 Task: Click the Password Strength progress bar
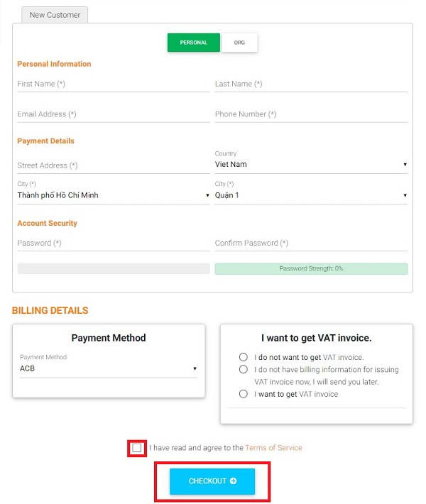click(311, 269)
